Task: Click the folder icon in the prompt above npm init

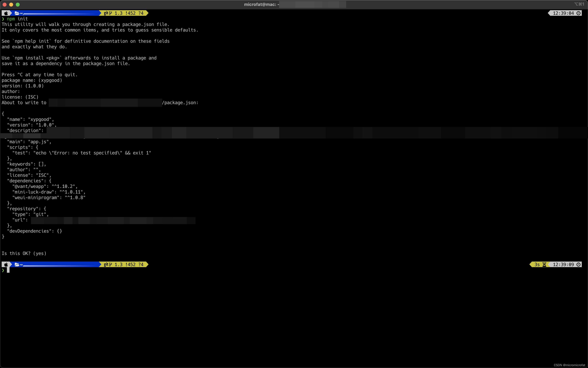Action: (17, 13)
